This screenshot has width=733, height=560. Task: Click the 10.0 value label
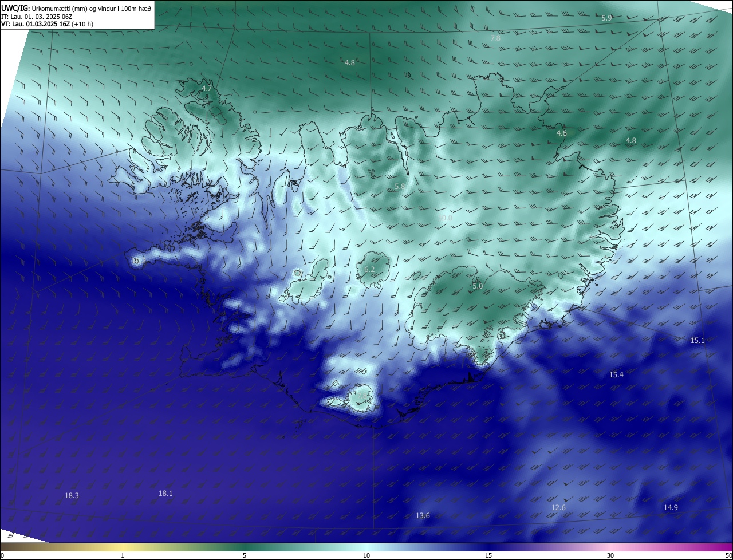pyautogui.click(x=446, y=218)
